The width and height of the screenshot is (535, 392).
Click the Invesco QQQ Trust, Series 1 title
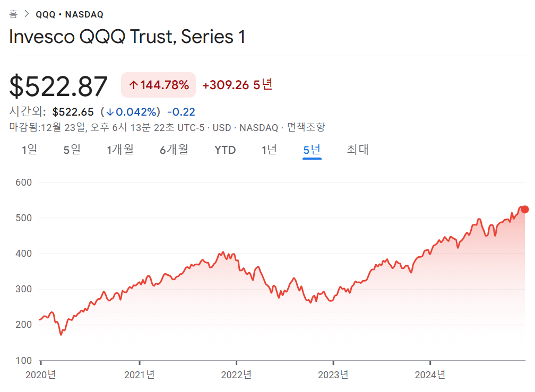tap(127, 37)
